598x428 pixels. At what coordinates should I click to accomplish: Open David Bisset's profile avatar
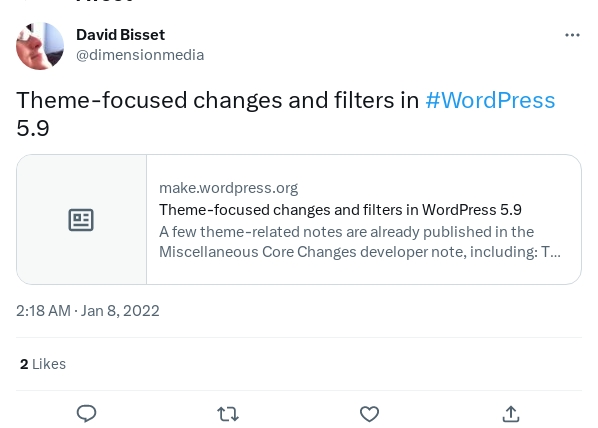[40, 46]
